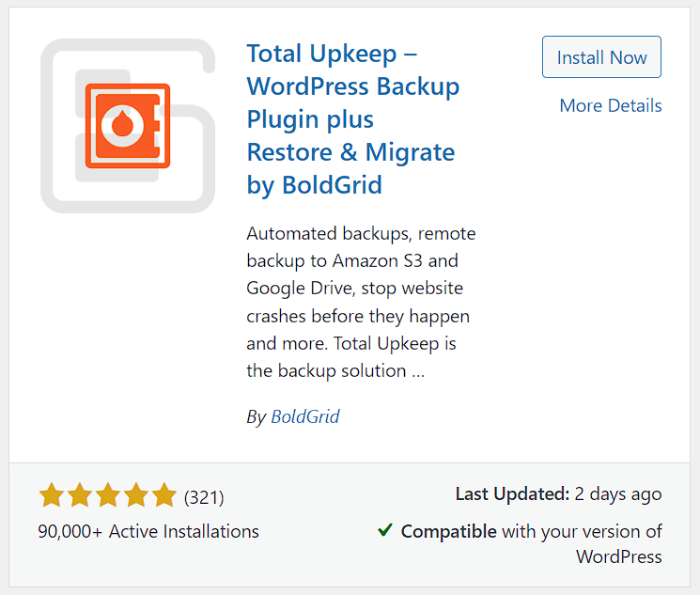Select the third rating star
This screenshot has height=595, width=700.
pyautogui.click(x=108, y=495)
